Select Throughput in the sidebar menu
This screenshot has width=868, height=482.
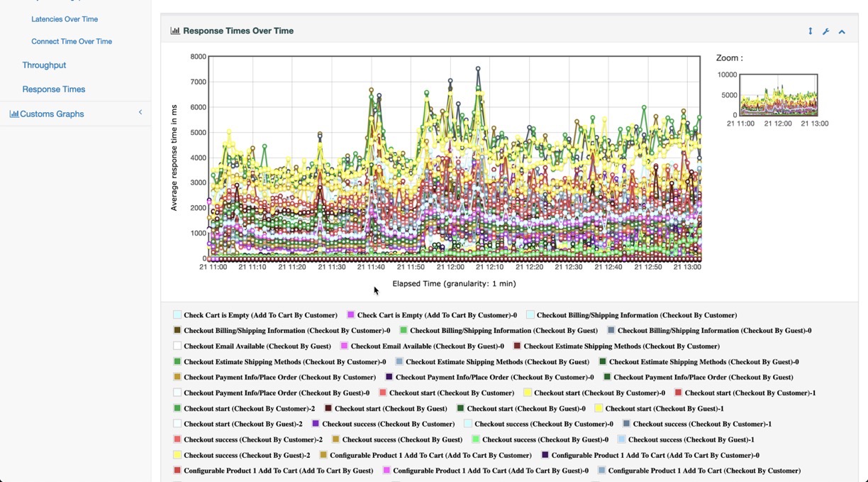[x=44, y=65]
